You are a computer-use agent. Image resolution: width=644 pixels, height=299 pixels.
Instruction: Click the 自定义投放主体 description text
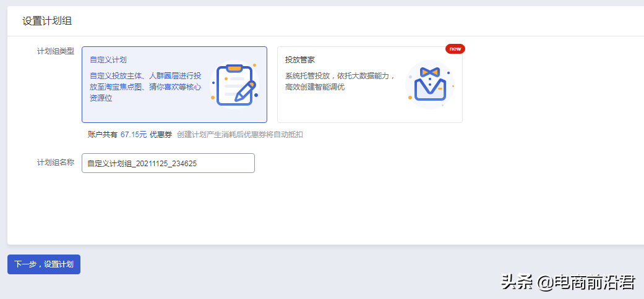145,87
